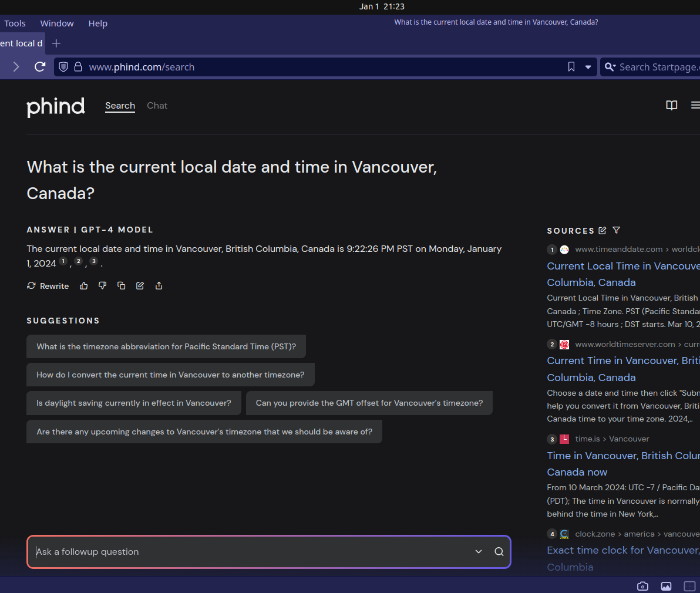The image size is (700, 593).
Task: Click citation number 3 in answer
Action: [94, 261]
